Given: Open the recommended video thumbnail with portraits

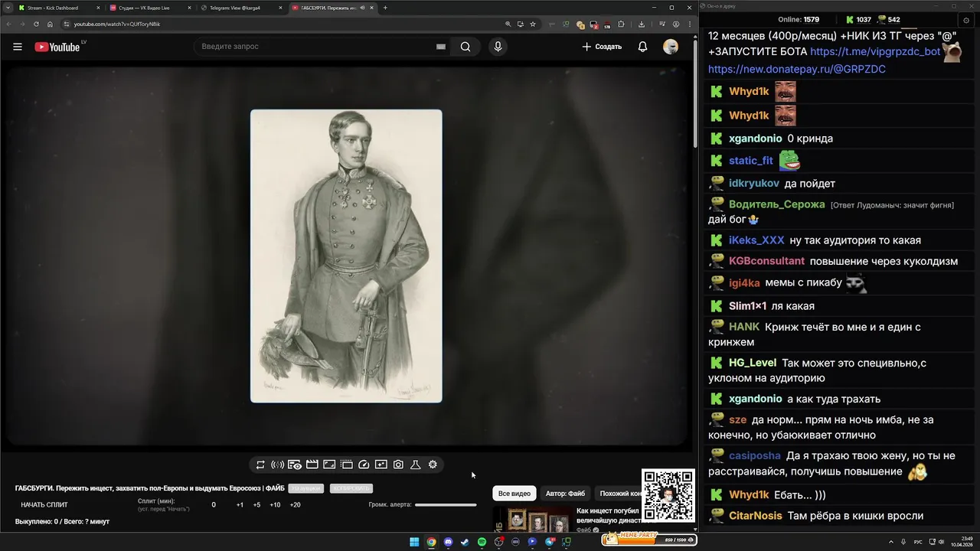Looking at the screenshot, I should point(532,520).
